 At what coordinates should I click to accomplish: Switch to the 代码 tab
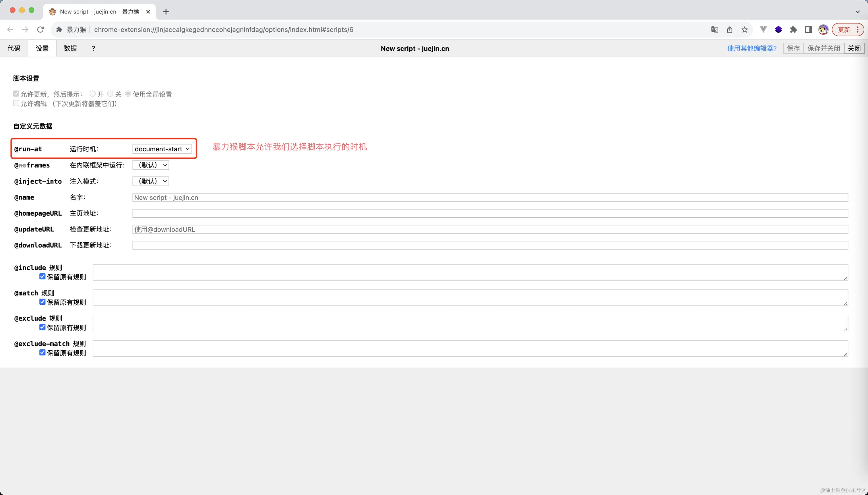14,48
